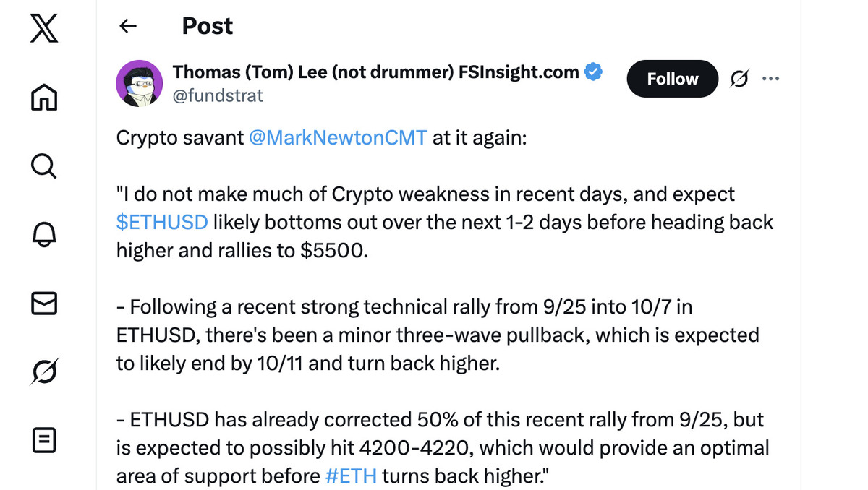
Task: Open Thomas (Tom) Lee display name
Action: click(375, 72)
